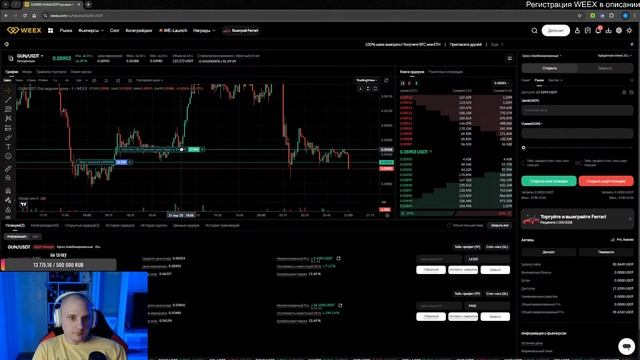The image size is (640, 360).
Task: Open the cross margin mode dropdown
Action: 542,56
